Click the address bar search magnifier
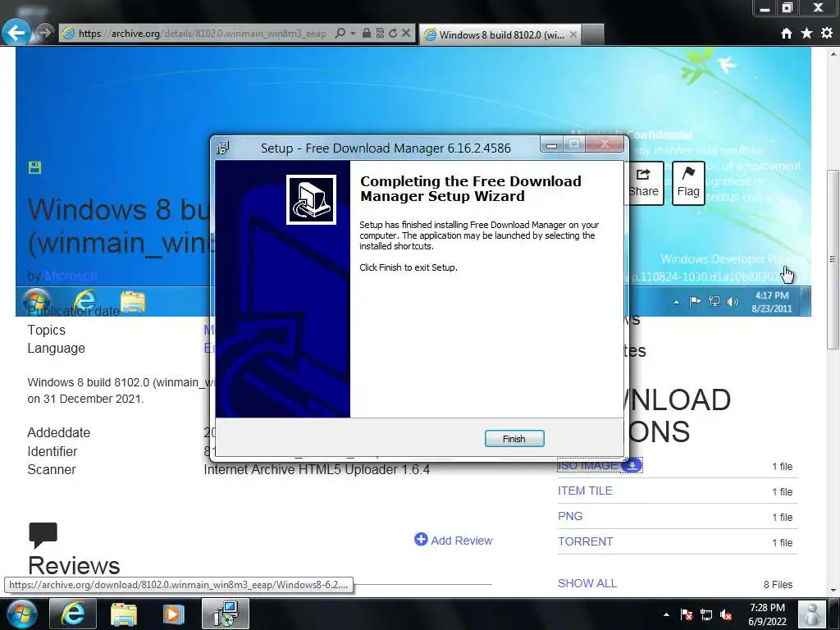 340,33
